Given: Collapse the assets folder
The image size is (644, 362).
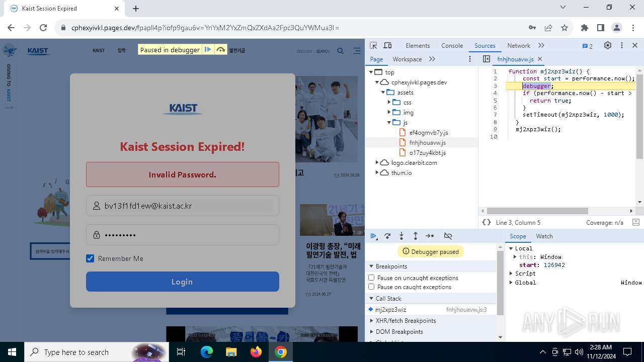Looking at the screenshot, I should coord(383,92).
